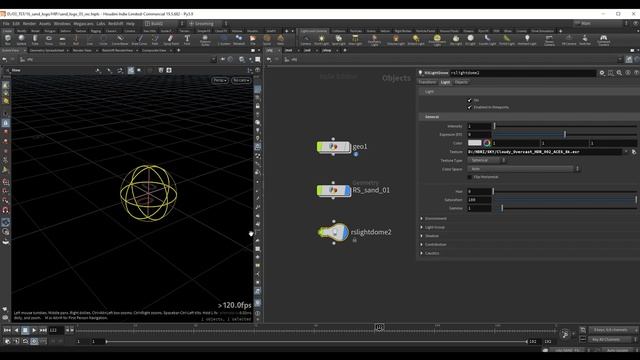640x360 pixels.
Task: Click the parameter search magnifier icon
Action: (619, 73)
